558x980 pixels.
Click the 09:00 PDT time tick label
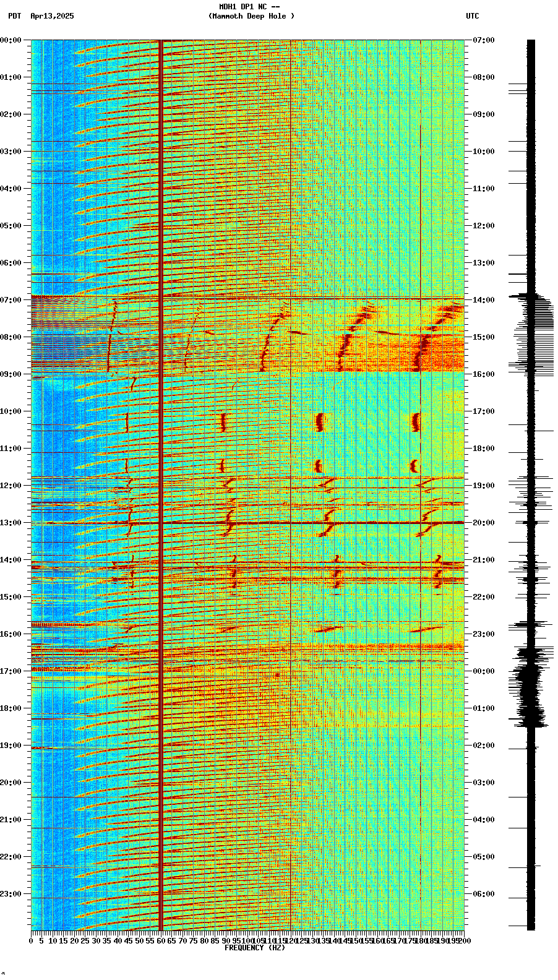pos(11,374)
